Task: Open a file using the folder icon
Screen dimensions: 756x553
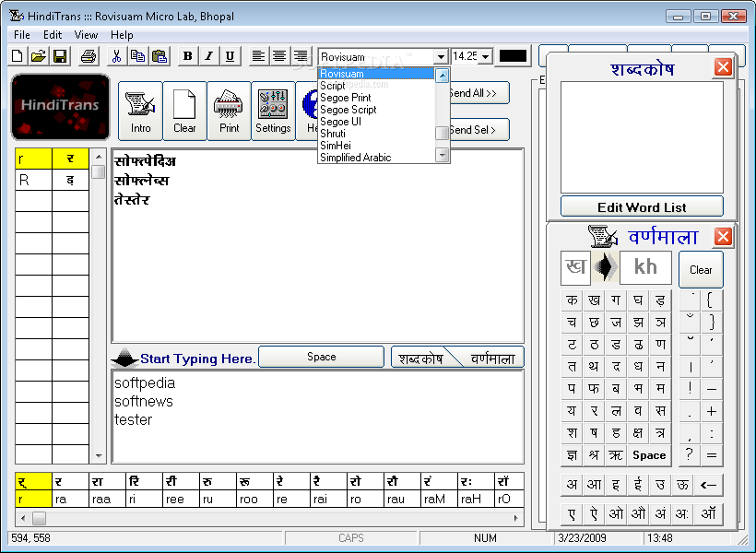Action: pyautogui.click(x=39, y=56)
